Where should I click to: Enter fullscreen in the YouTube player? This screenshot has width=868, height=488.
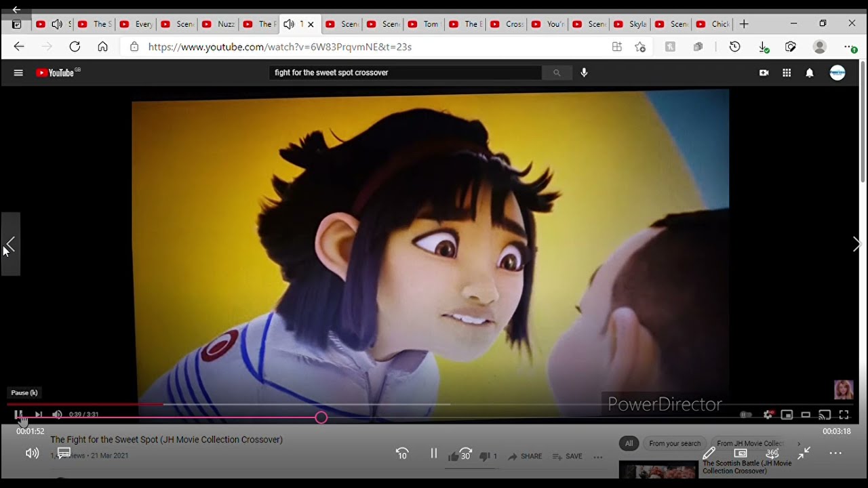coord(844,415)
